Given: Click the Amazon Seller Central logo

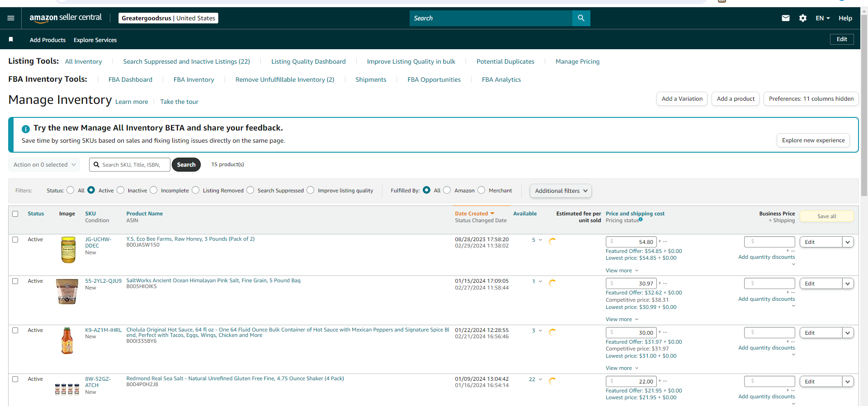Looking at the screenshot, I should [x=66, y=18].
